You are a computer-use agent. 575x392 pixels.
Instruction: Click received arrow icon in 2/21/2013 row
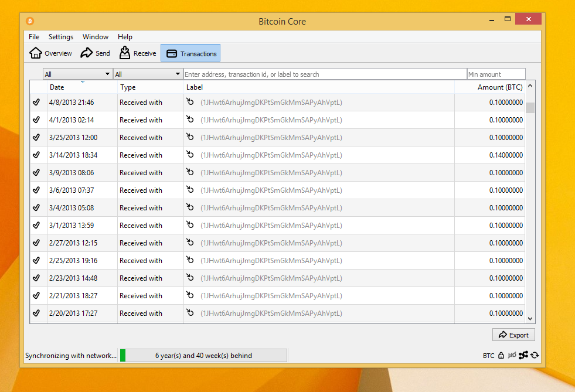189,295
